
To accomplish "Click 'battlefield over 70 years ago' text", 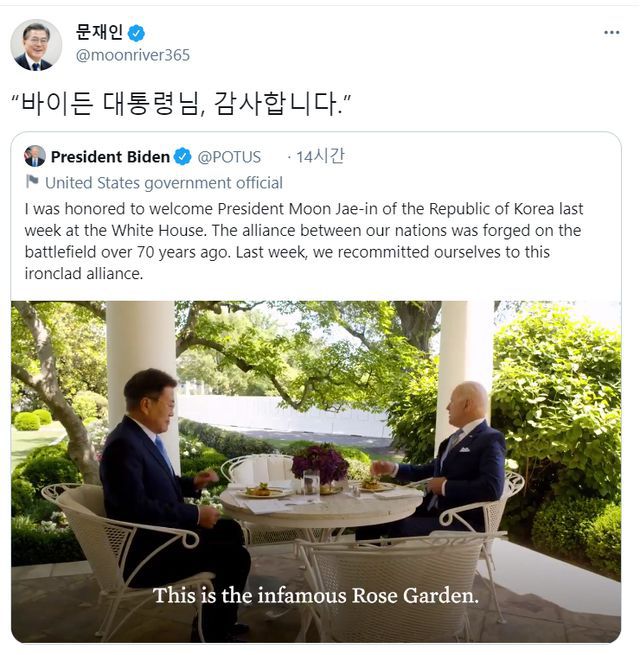I will click(130, 252).
